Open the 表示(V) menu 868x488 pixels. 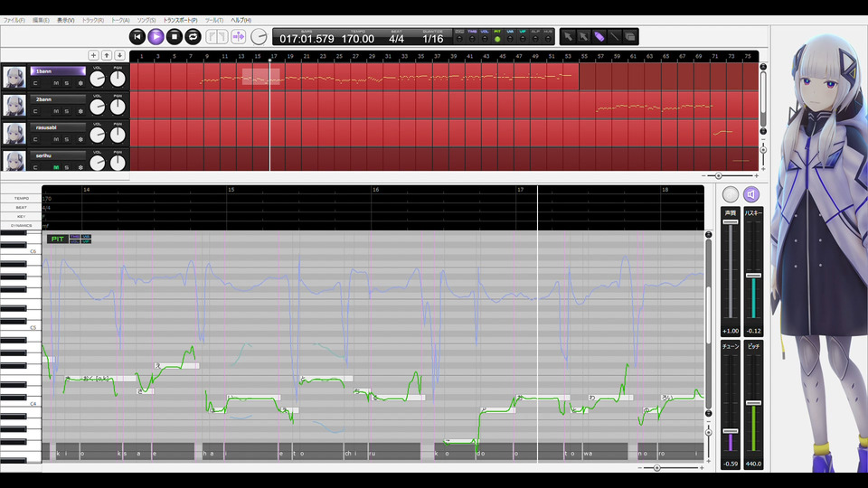coord(66,20)
